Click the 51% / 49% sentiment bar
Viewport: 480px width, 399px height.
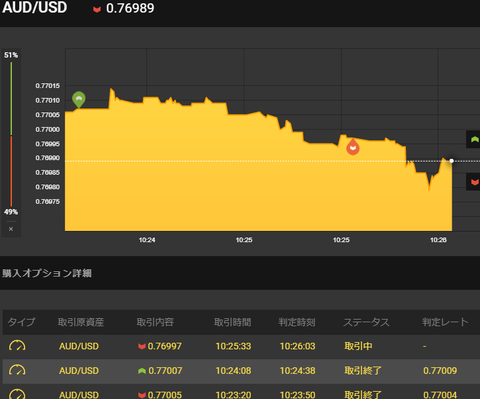(x=11, y=134)
